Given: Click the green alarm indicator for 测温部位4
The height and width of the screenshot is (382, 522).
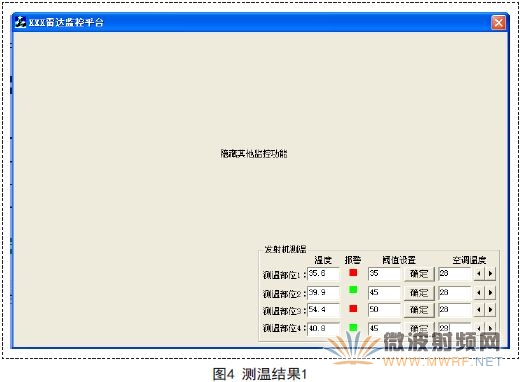Looking at the screenshot, I should click(353, 327).
